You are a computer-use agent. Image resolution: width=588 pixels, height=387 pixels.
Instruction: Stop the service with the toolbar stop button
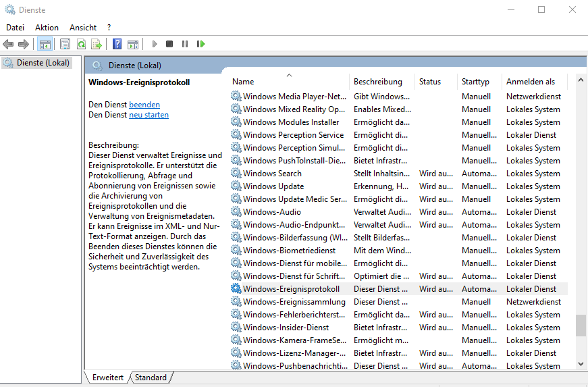169,44
